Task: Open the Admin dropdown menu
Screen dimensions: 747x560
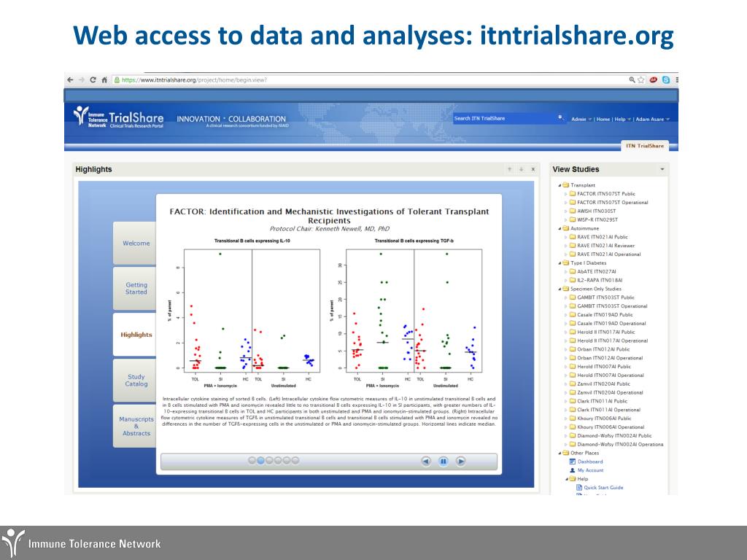Action: tap(581, 119)
